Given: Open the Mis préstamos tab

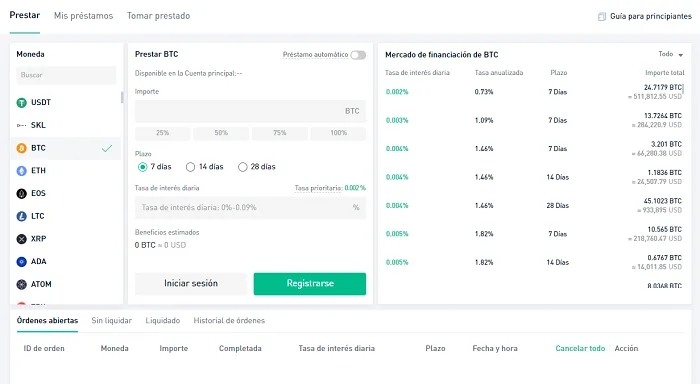Looking at the screenshot, I should [x=83, y=16].
